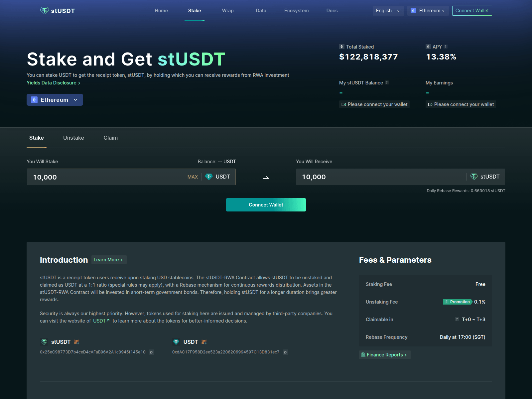Click the Promotion badge on Unstaking Fee

(x=458, y=302)
